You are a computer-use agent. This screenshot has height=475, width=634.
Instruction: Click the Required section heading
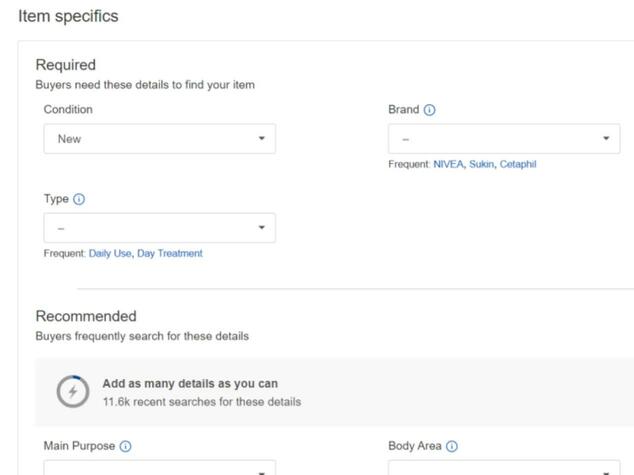66,65
